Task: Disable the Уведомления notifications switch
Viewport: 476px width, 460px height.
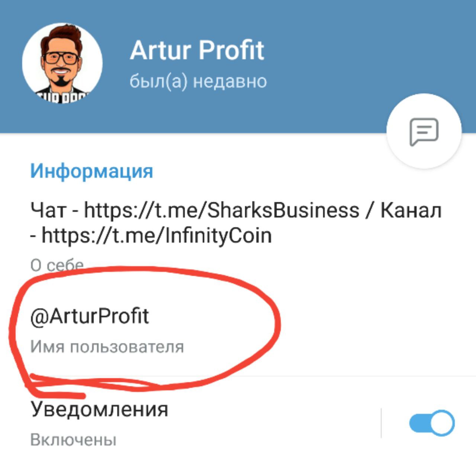Action: [432, 423]
